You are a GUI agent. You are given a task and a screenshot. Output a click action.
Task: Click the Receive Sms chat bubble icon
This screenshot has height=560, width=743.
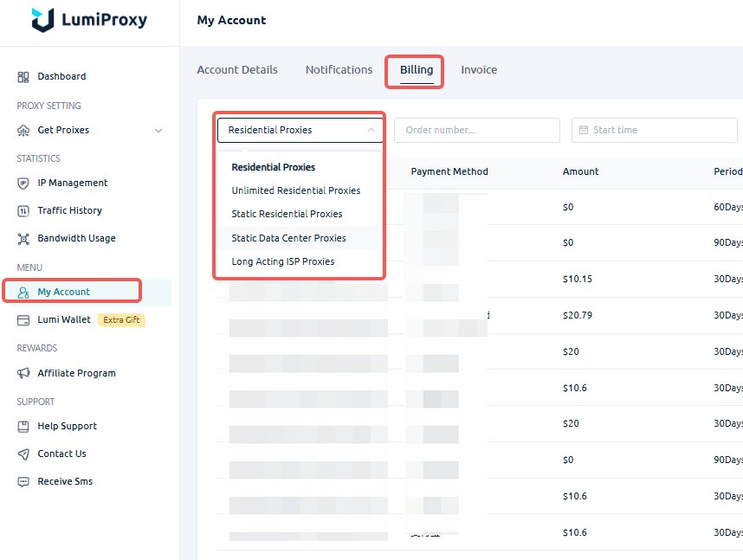point(23,482)
